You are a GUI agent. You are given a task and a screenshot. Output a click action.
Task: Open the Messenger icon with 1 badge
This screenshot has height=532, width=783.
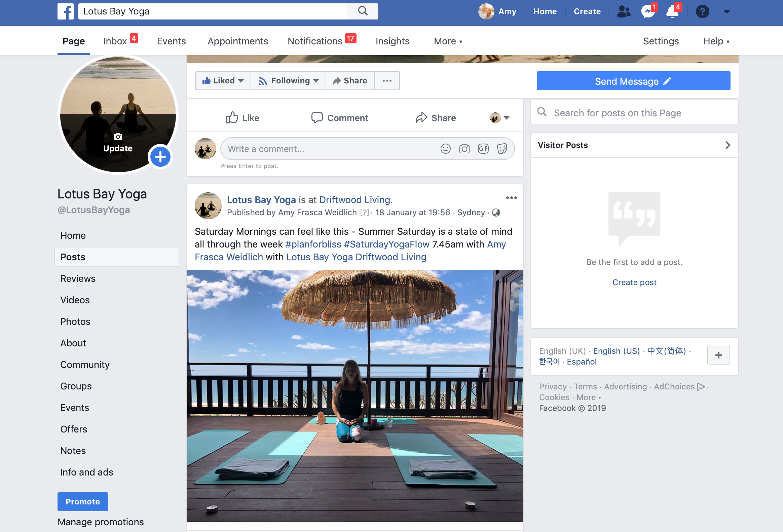pos(648,11)
